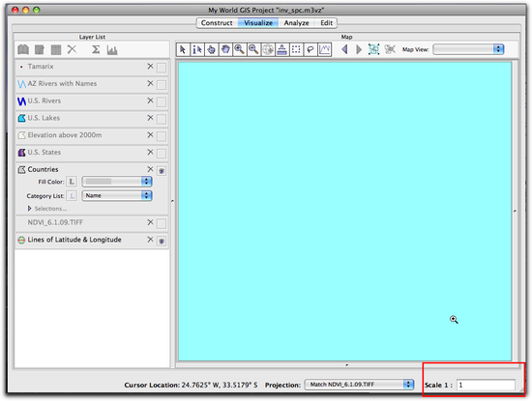
Task: Pick the zoom out magnifier tool
Action: [x=253, y=50]
